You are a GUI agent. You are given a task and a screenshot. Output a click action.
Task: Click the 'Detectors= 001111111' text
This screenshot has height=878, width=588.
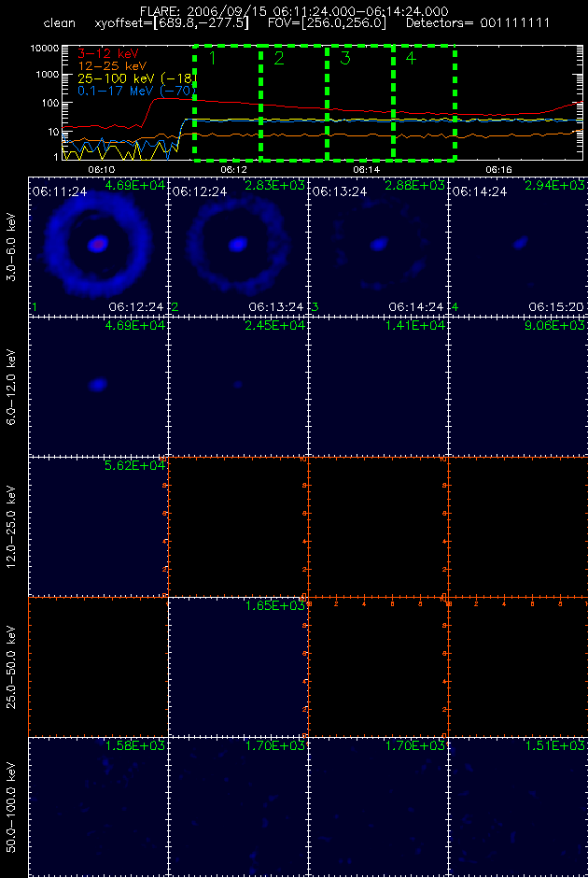(x=478, y=23)
